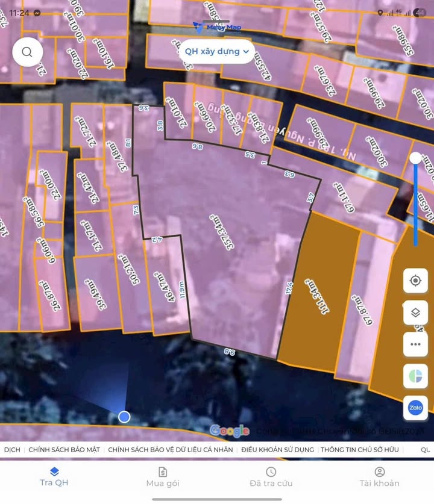The height and width of the screenshot is (504, 434).
Task: Select the Tra QH tab
Action: point(54,476)
